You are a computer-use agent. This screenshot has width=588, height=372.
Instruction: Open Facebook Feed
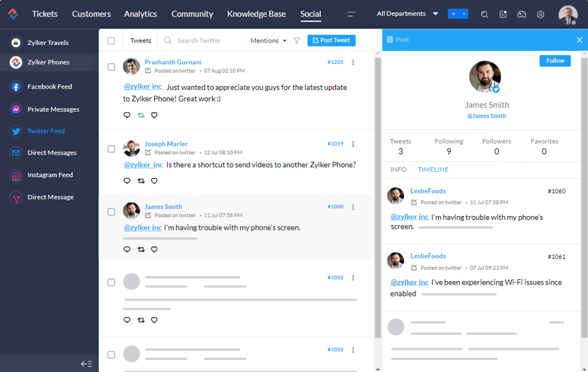(x=49, y=87)
